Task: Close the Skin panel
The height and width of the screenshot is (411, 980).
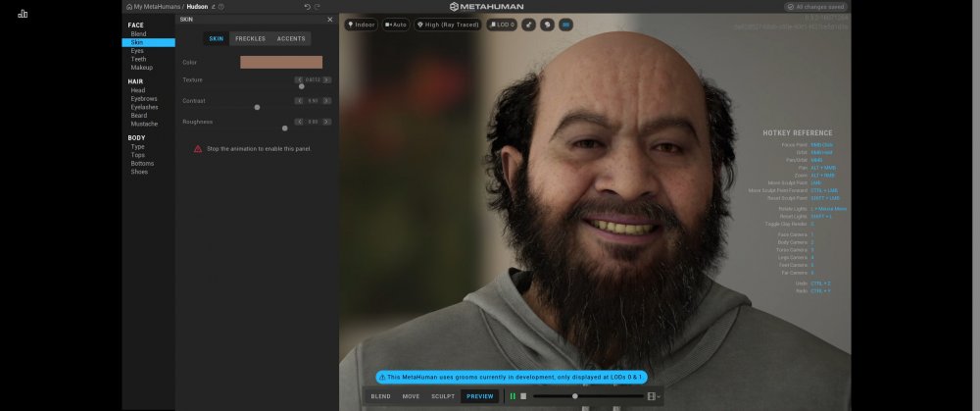Action: coord(329,19)
